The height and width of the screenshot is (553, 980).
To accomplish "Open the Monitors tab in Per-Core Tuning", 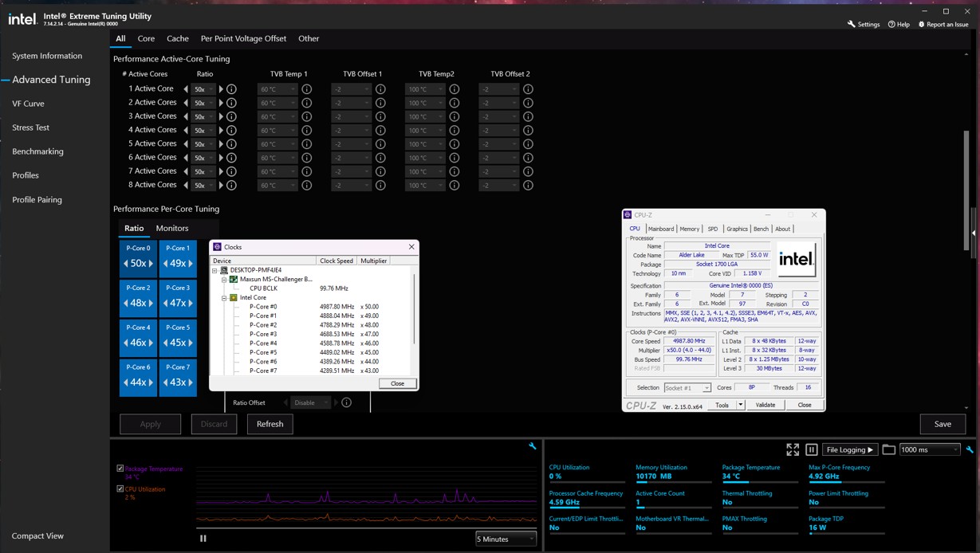I will pyautogui.click(x=172, y=228).
